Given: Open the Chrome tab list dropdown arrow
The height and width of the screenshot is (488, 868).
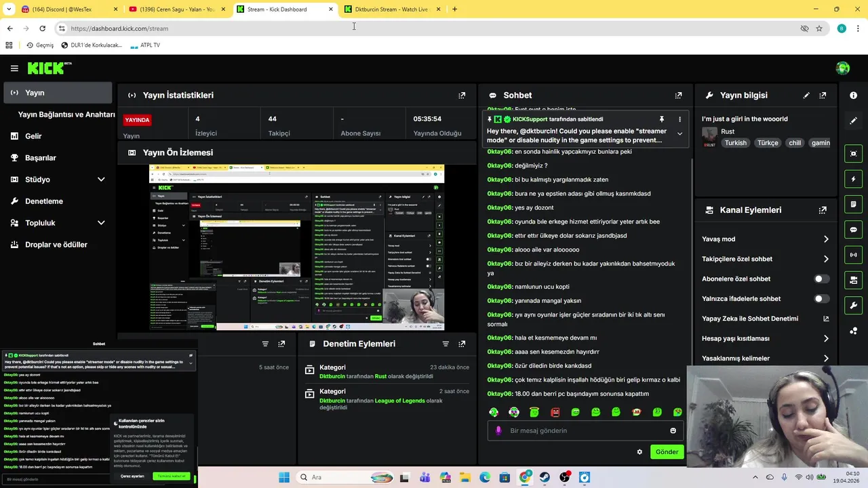Looking at the screenshot, I should tap(8, 9).
